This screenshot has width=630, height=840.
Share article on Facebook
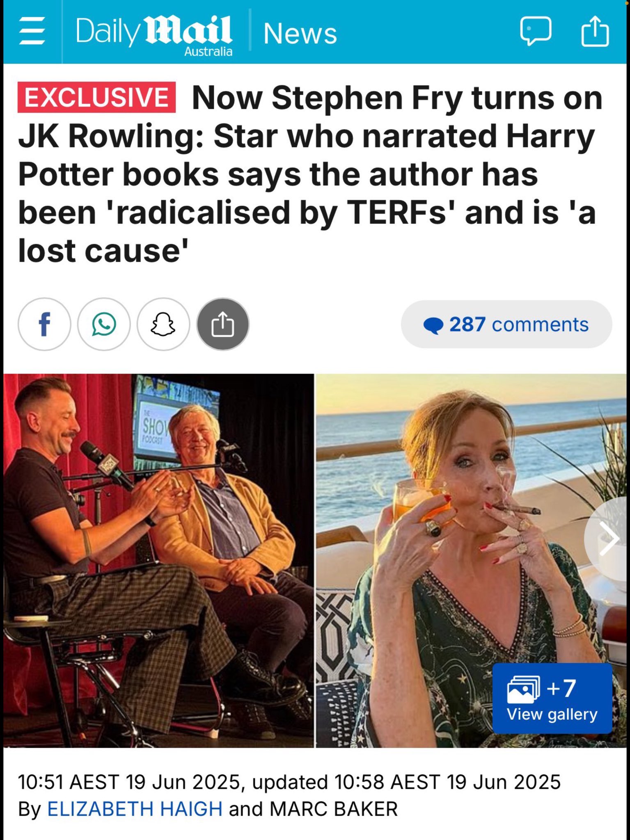coord(44,324)
